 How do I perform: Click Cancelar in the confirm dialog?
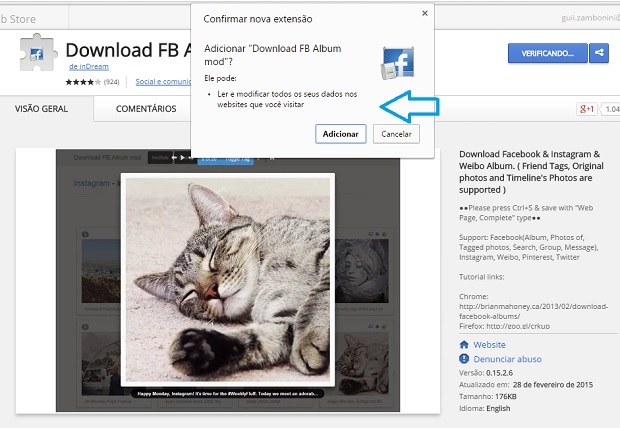pyautogui.click(x=396, y=134)
